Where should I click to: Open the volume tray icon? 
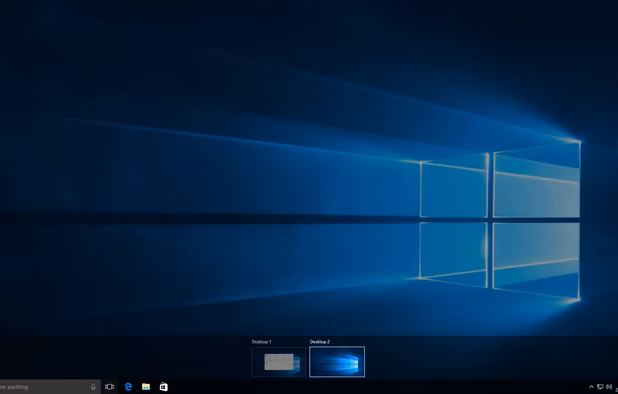click(609, 387)
